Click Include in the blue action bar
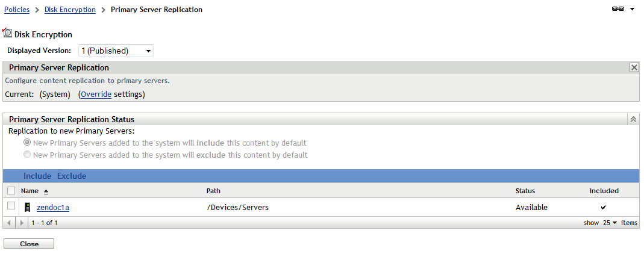Image resolution: width=644 pixels, height=254 pixels. pyautogui.click(x=37, y=176)
